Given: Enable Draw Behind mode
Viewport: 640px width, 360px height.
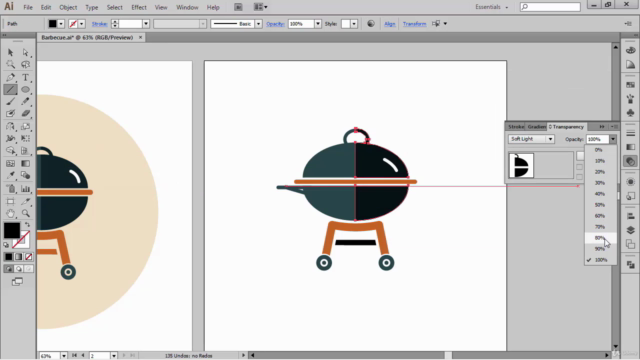Looking at the screenshot, I should (x=19, y=269).
